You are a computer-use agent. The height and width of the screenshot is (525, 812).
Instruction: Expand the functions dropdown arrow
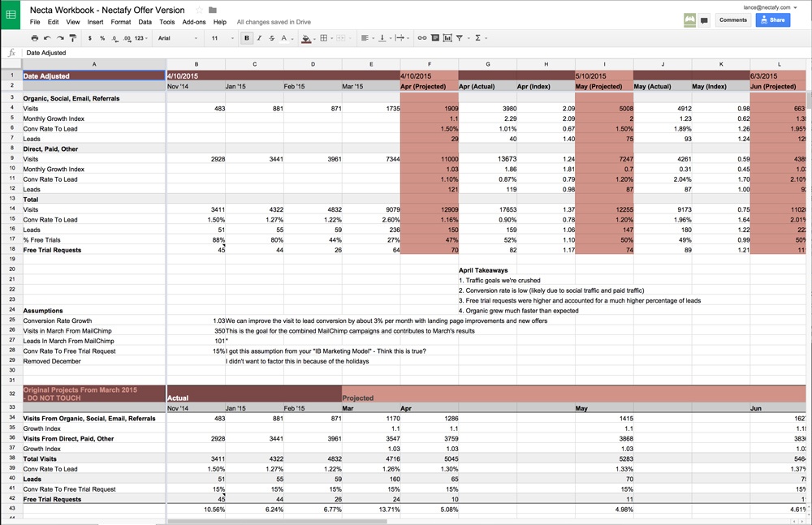(486, 38)
